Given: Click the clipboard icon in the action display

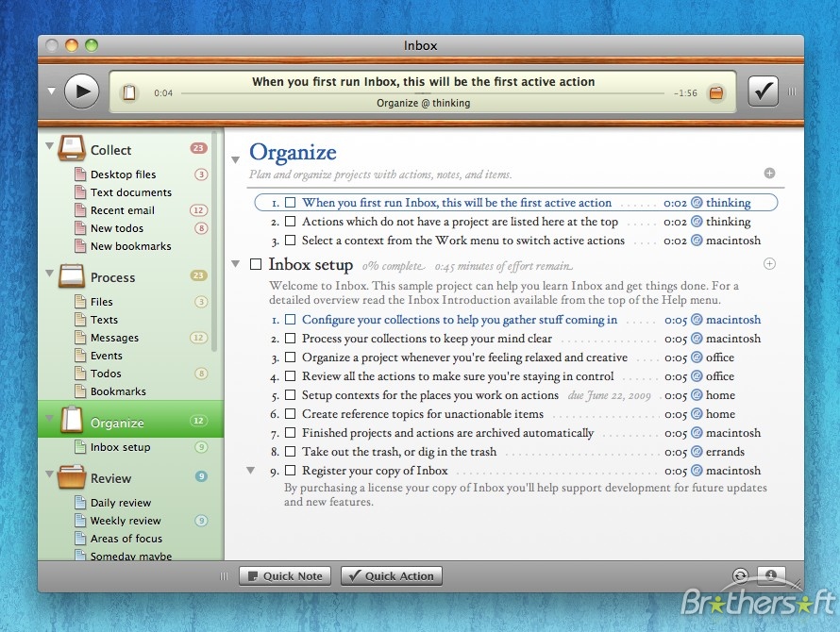Looking at the screenshot, I should coord(129,92).
